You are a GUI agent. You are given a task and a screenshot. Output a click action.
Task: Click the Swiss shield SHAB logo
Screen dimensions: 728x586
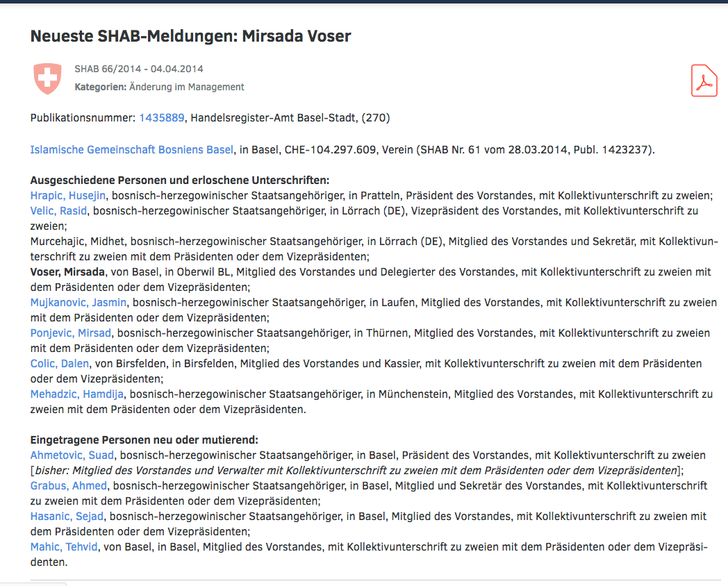point(47,78)
